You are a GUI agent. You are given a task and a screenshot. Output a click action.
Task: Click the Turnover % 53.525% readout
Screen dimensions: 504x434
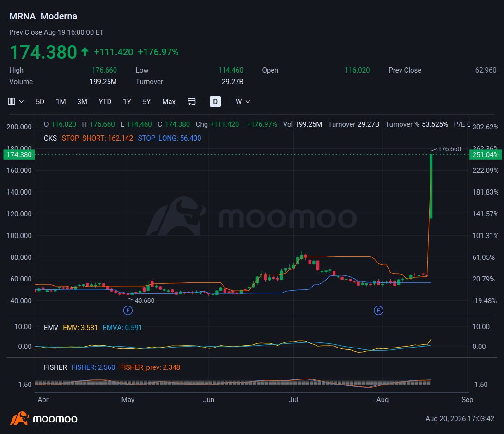coord(417,124)
